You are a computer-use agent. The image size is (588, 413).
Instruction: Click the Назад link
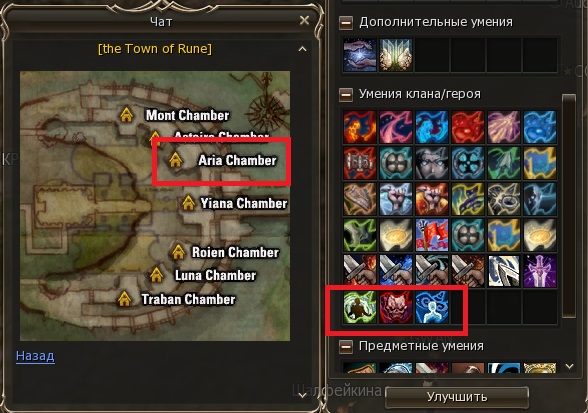tap(35, 356)
